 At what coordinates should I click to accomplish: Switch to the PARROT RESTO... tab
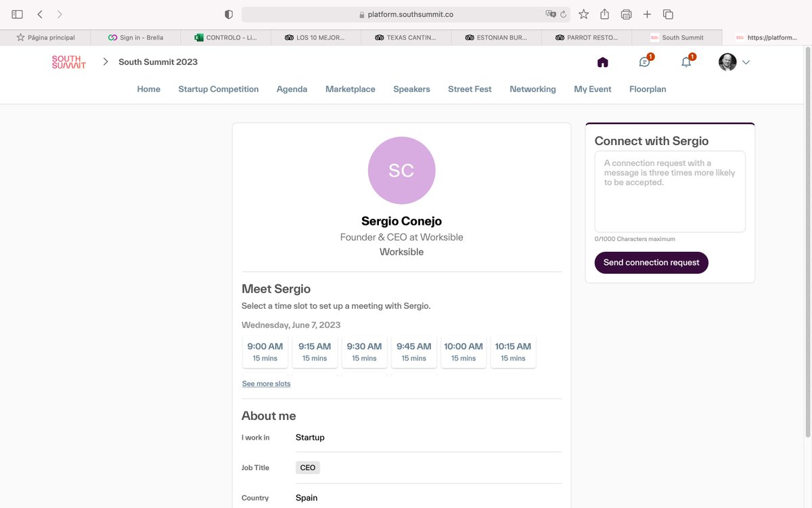586,37
